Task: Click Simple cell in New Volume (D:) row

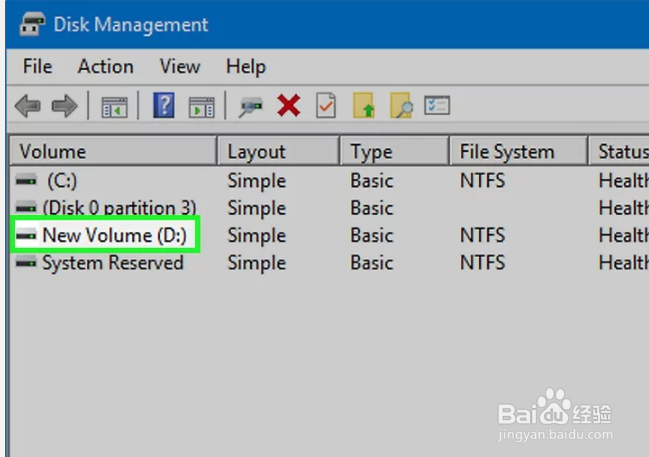Action: coord(257,236)
